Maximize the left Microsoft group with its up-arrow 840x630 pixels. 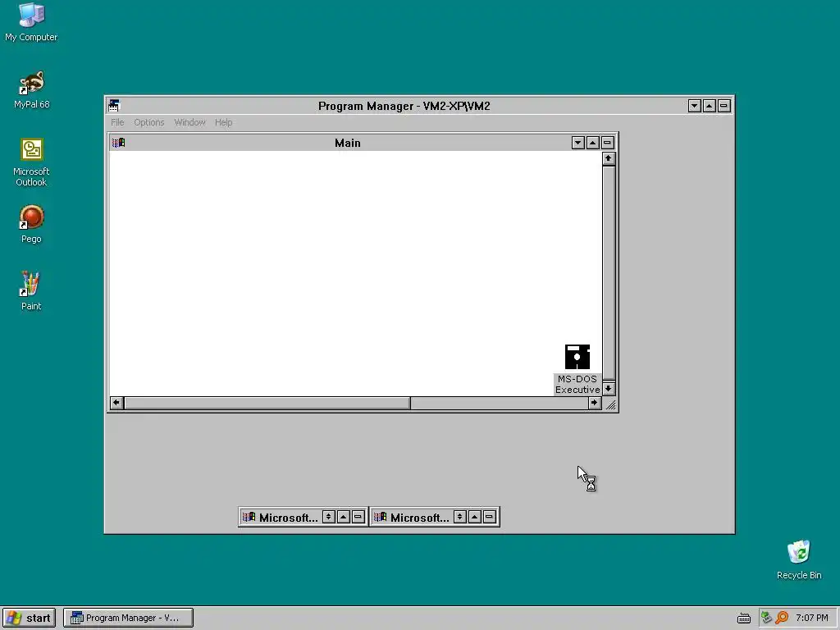pyautogui.click(x=344, y=517)
